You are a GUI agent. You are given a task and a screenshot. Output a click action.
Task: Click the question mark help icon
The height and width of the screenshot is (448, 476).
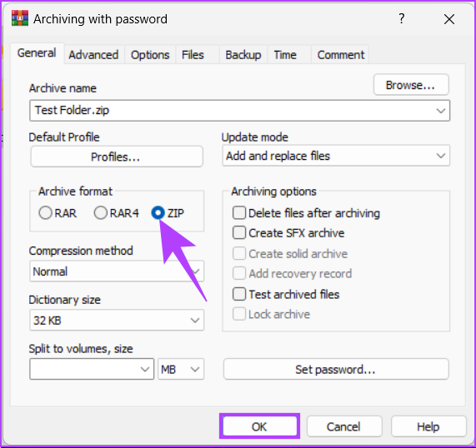[402, 19]
